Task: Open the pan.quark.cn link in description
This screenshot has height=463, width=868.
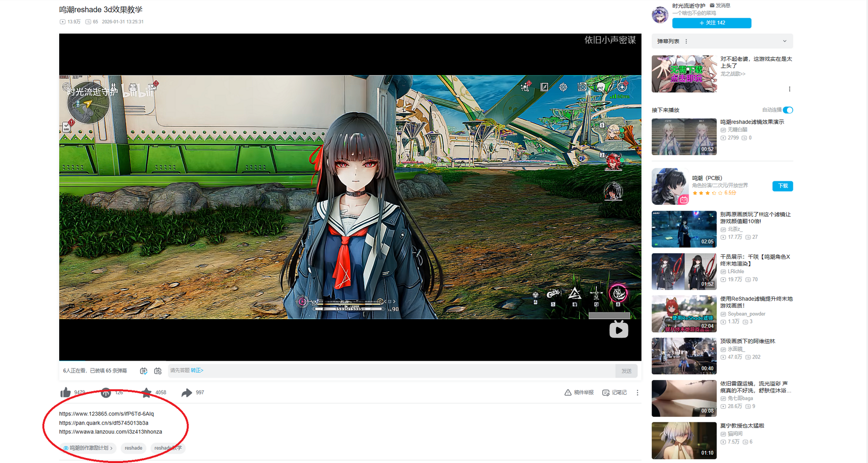Action: point(104,423)
